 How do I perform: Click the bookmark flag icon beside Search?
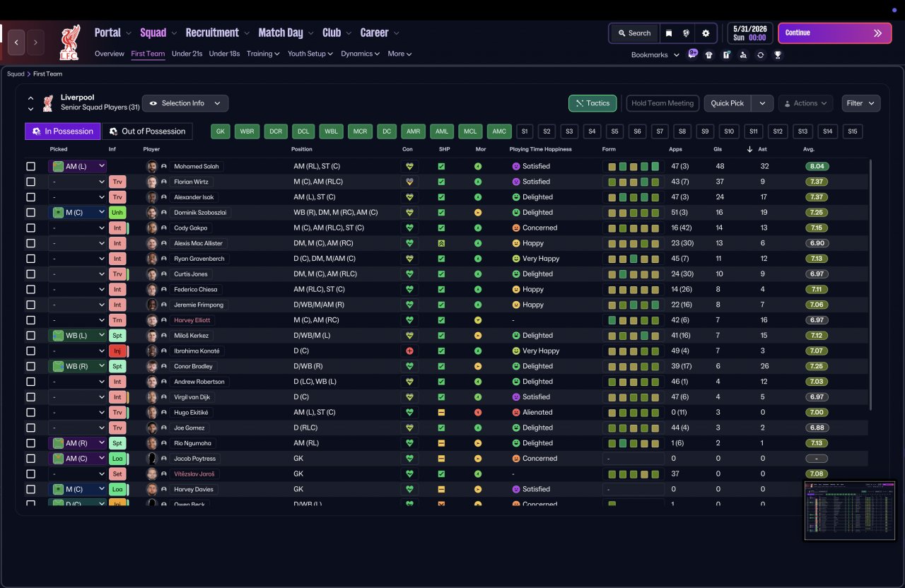[x=669, y=33]
